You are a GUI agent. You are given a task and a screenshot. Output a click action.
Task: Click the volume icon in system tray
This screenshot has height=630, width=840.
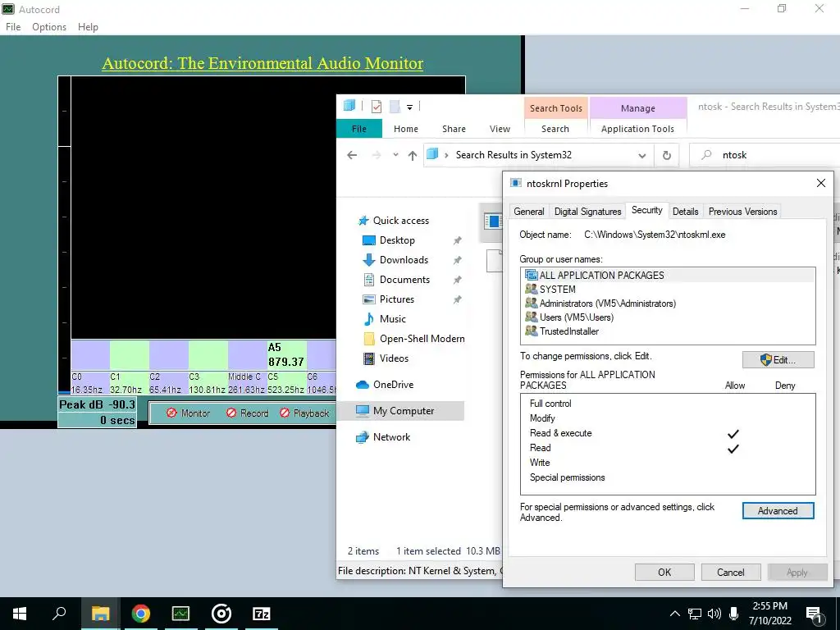click(x=714, y=614)
